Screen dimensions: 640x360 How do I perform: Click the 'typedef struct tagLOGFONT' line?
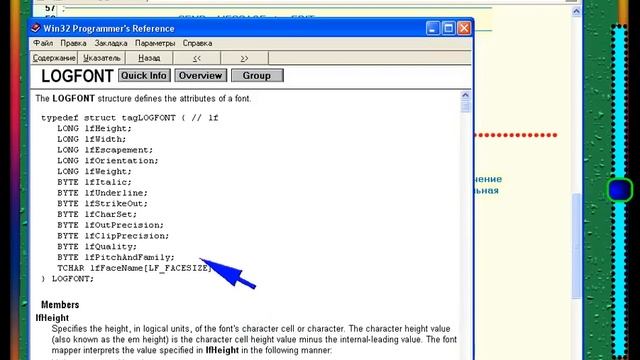point(130,118)
